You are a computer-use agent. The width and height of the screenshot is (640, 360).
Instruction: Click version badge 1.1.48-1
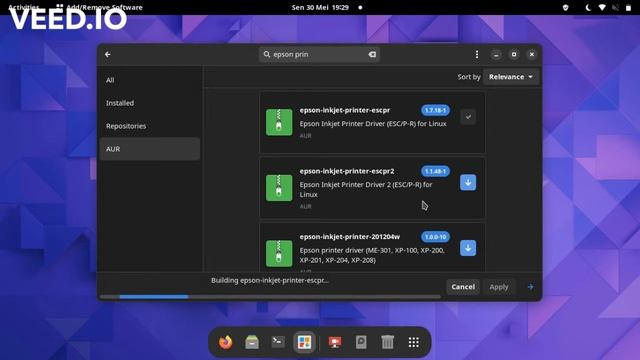pyautogui.click(x=435, y=171)
